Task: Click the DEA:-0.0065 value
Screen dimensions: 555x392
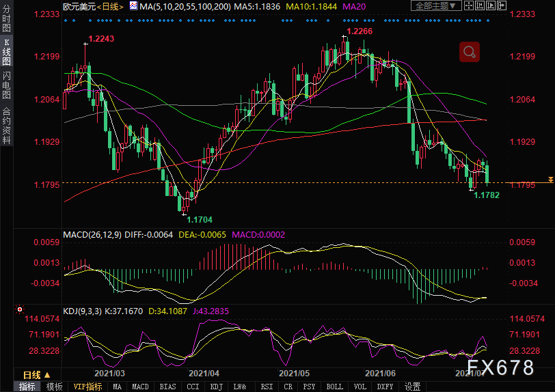Action: (x=202, y=235)
